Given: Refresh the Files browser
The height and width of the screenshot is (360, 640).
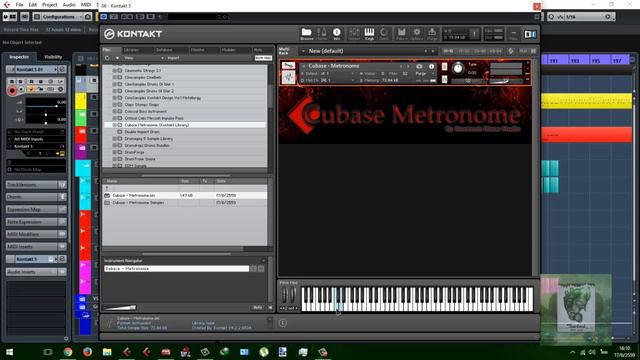Looking at the screenshot, I should coord(107,58).
